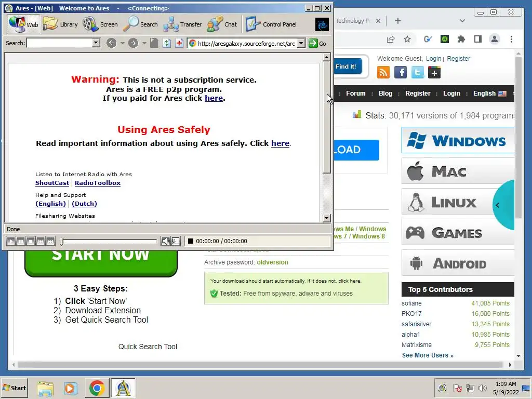
Task: Open the Ares Control Panel
Action: pos(271,24)
